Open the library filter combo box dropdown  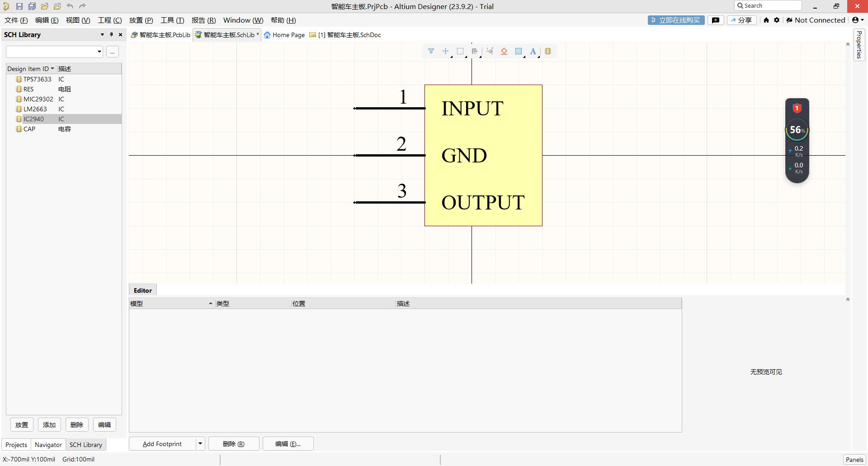tap(99, 52)
